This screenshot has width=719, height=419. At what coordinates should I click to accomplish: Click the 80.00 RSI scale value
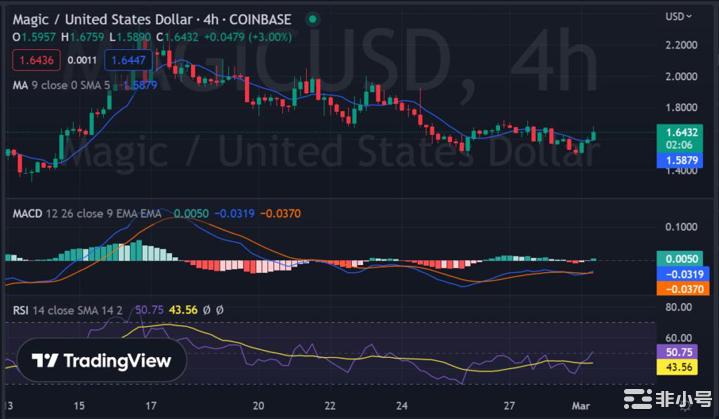point(679,307)
